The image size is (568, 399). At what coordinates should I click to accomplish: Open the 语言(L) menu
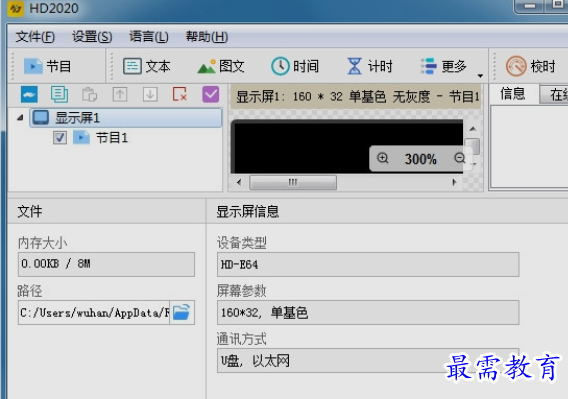[149, 37]
